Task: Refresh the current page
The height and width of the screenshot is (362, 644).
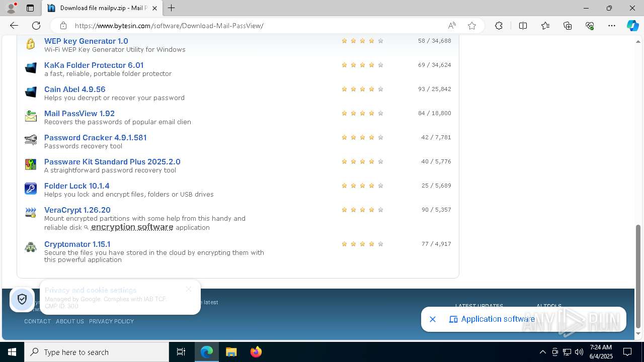Action: point(36,26)
